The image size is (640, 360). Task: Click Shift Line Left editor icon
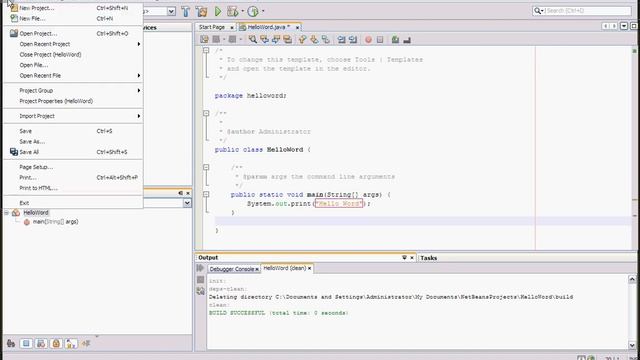pyautogui.click(x=341, y=40)
